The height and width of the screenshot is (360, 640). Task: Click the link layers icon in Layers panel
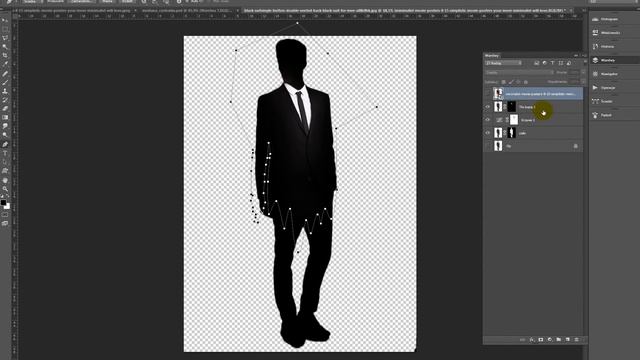click(522, 340)
